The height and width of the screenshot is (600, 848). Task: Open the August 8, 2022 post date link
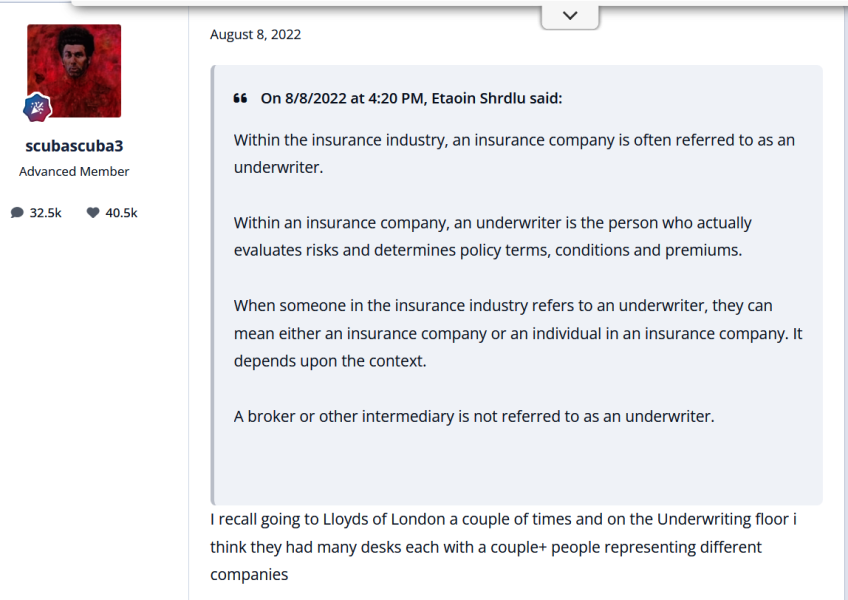click(x=255, y=34)
